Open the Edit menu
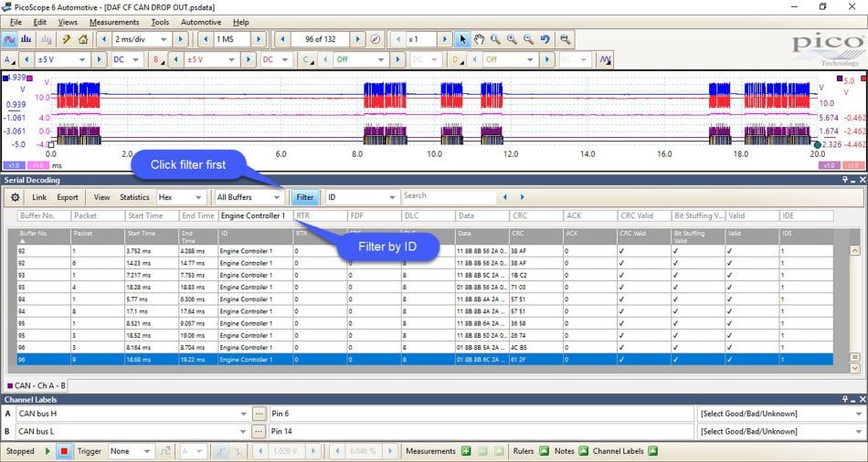 point(40,22)
